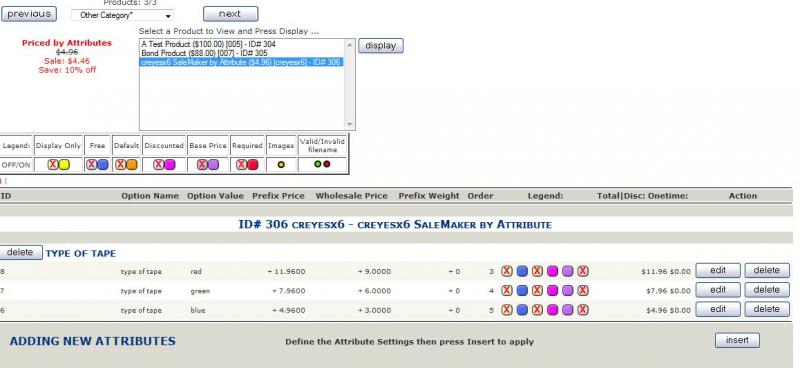Toggle blue Free flag on green row
Image resolution: width=800 pixels, height=368 pixels.
[522, 290]
